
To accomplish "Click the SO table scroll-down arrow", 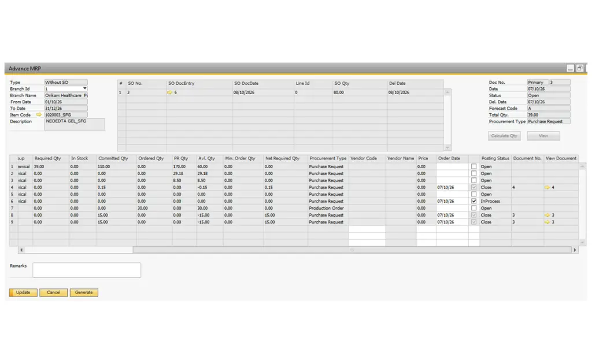I will (x=447, y=147).
